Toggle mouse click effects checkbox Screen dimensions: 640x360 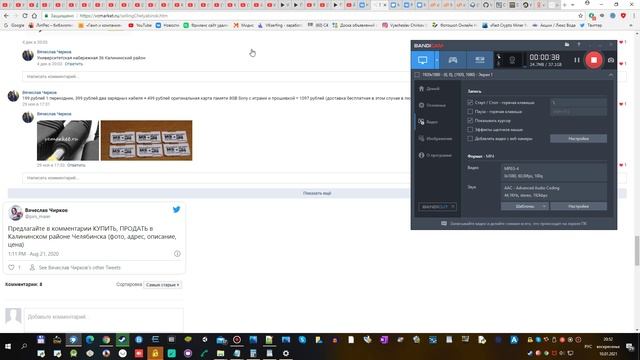[470, 129]
